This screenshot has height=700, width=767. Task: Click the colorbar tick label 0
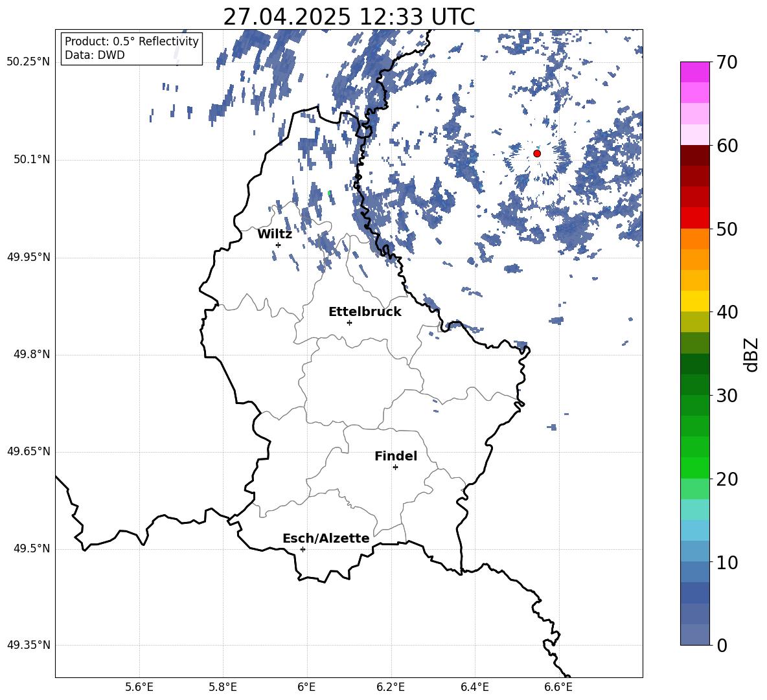click(x=722, y=646)
